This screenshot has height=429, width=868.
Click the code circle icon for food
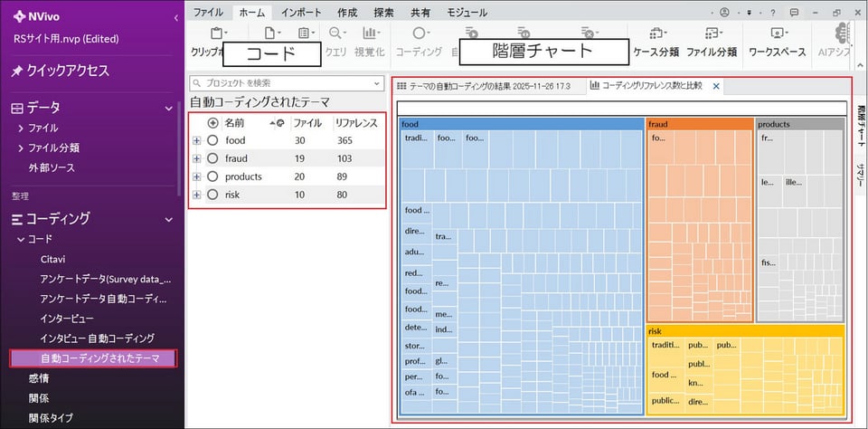212,141
